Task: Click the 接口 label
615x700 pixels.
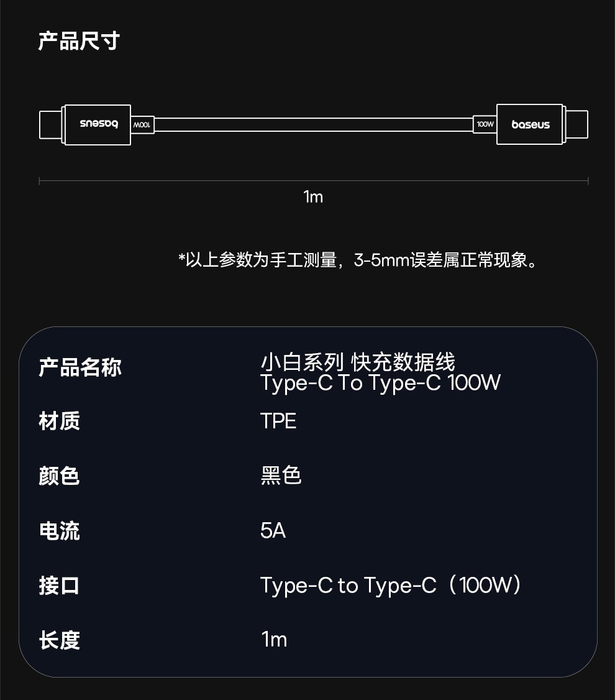Action: point(59,585)
